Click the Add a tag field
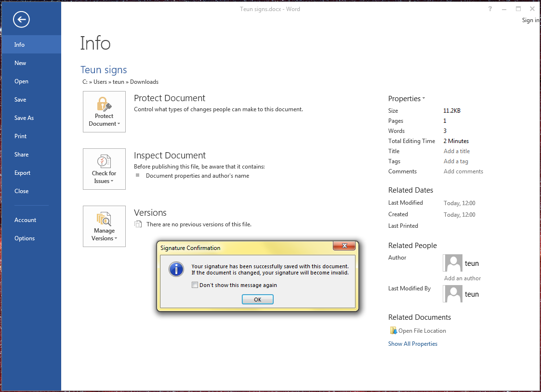Image resolution: width=541 pixels, height=392 pixels. point(455,161)
